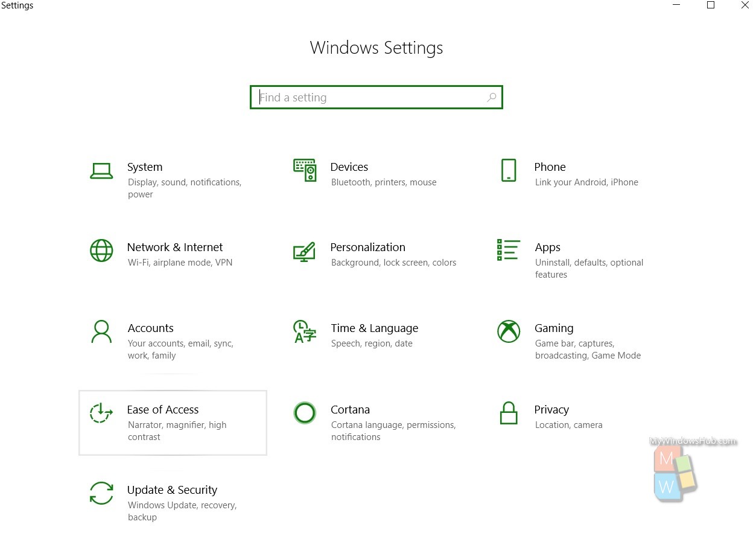Maximize the Settings window
The height and width of the screenshot is (533, 756).
(711, 5)
